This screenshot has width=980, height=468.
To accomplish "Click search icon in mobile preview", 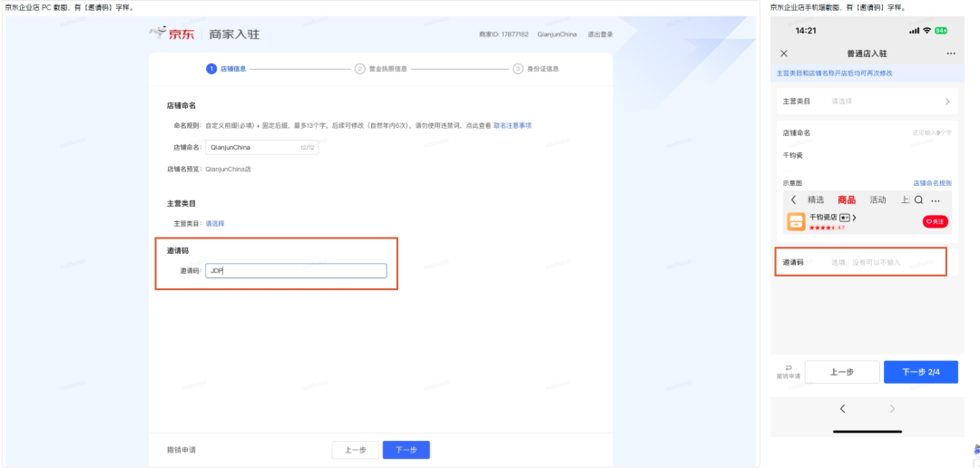I will pyautogui.click(x=918, y=200).
